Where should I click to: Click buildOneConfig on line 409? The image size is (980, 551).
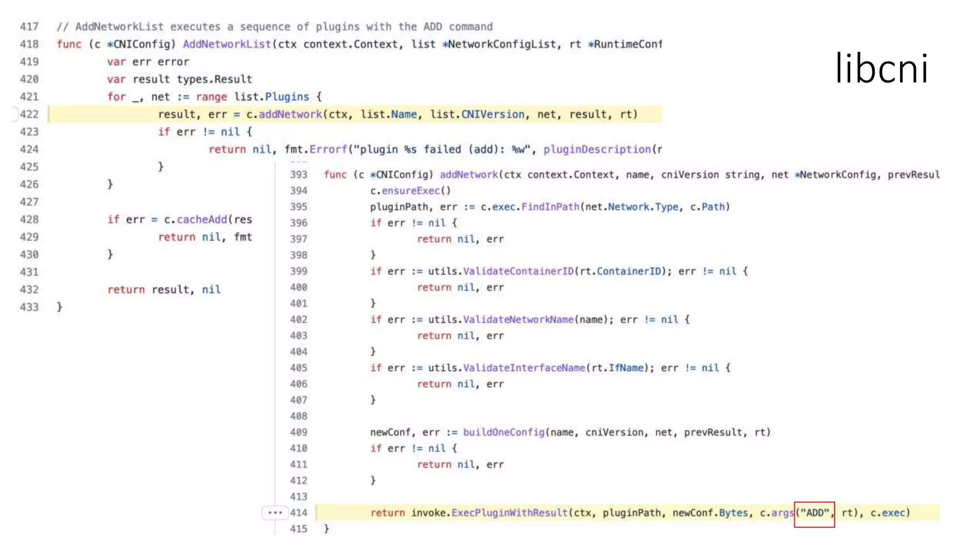[503, 432]
